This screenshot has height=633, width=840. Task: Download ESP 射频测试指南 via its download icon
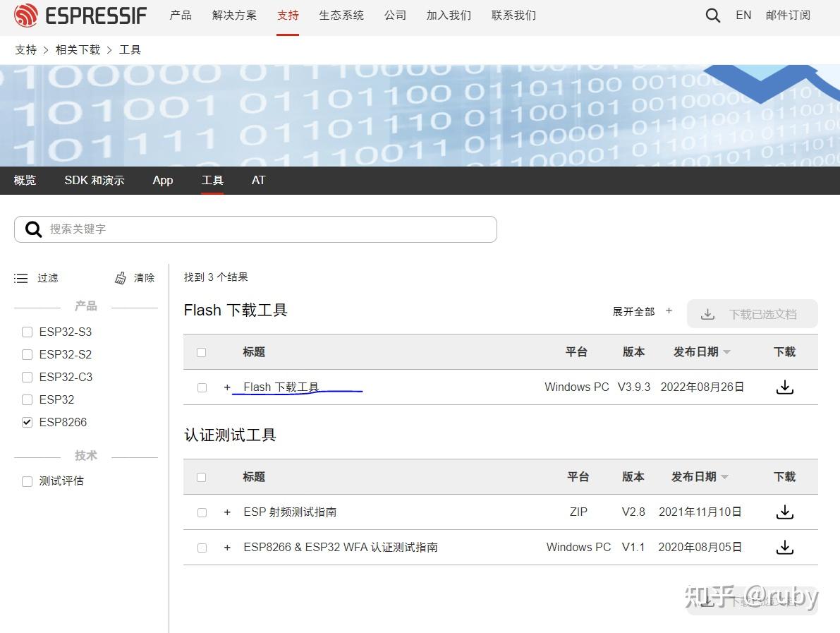pyautogui.click(x=784, y=512)
